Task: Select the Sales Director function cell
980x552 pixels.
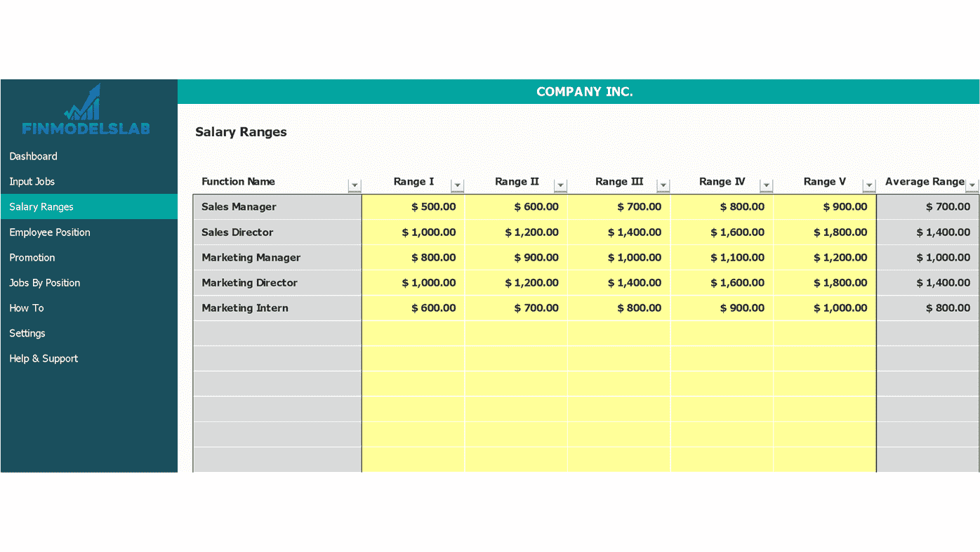Action: point(277,232)
